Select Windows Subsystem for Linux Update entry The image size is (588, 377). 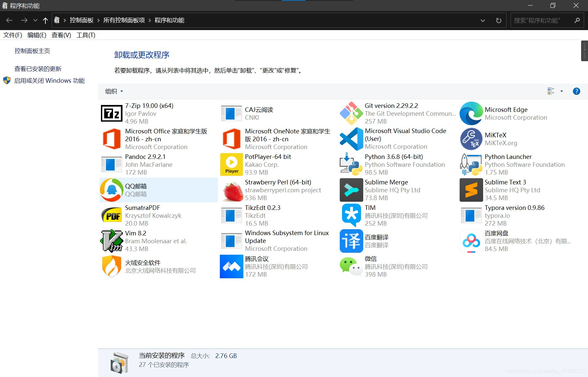click(x=278, y=241)
